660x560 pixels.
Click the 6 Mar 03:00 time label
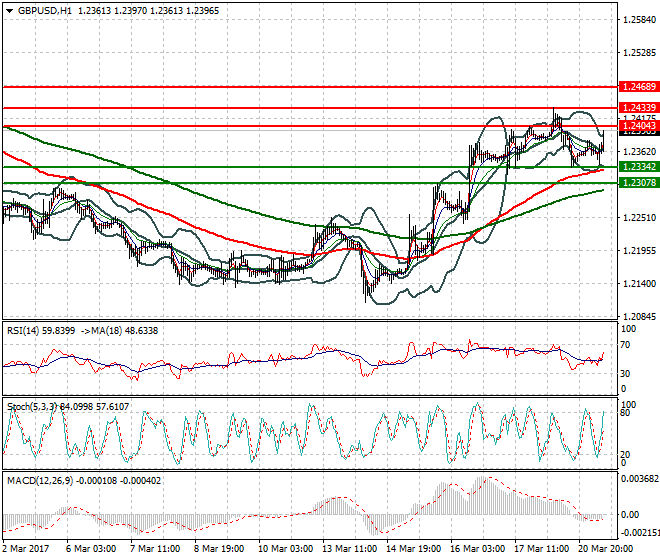coord(91,549)
